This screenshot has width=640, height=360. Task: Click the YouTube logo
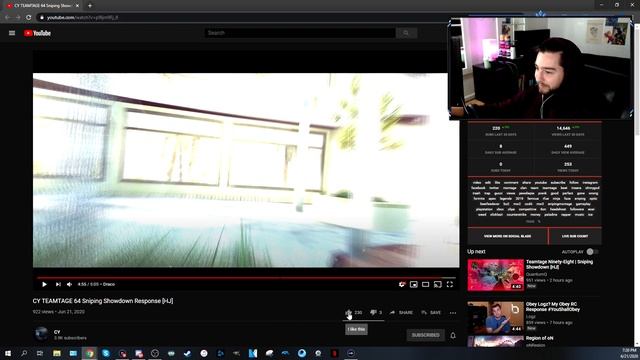[37, 33]
